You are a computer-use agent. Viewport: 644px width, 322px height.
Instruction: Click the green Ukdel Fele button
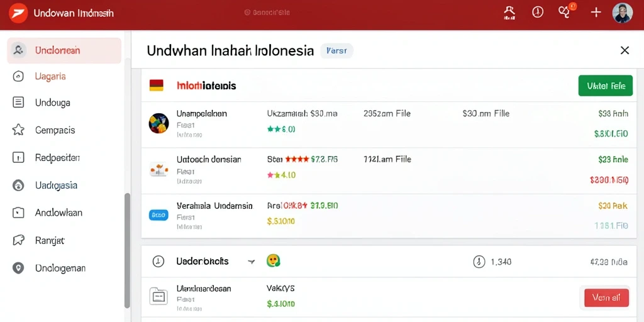click(x=606, y=86)
